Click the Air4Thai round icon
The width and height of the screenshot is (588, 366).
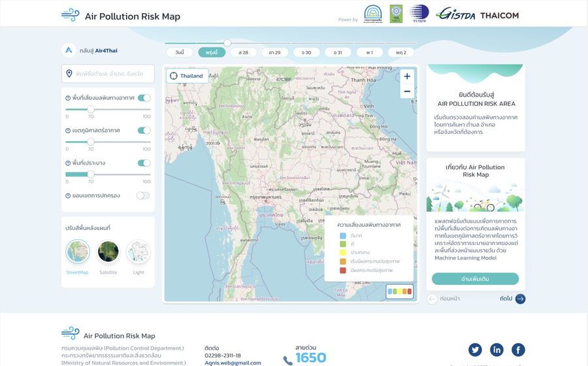click(69, 50)
